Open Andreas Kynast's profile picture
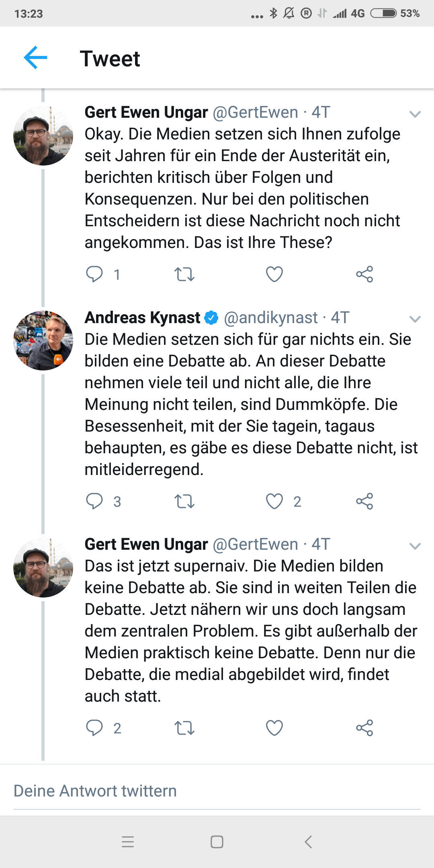Screen dimensions: 434x868 click(43, 340)
